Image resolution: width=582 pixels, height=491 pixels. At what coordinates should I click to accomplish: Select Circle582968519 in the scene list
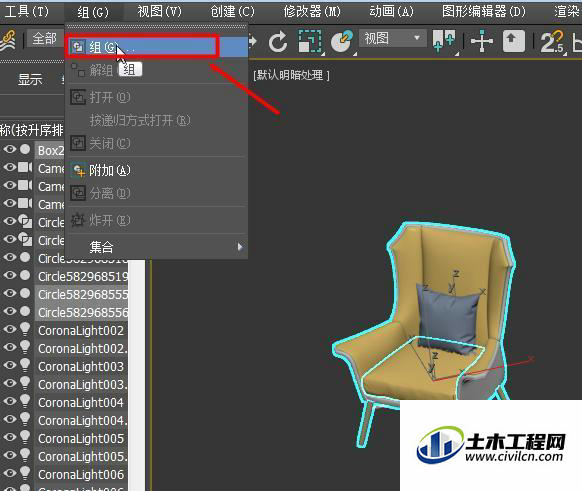pos(83,276)
